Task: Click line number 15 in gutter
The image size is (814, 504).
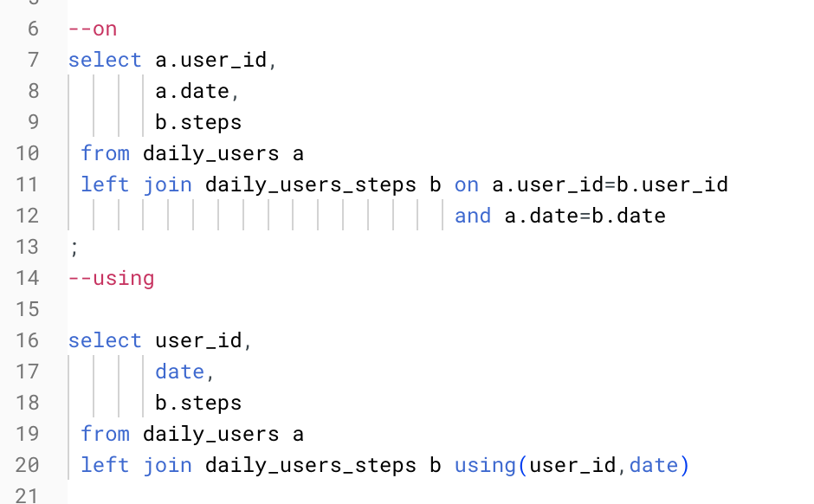Action: (27, 309)
